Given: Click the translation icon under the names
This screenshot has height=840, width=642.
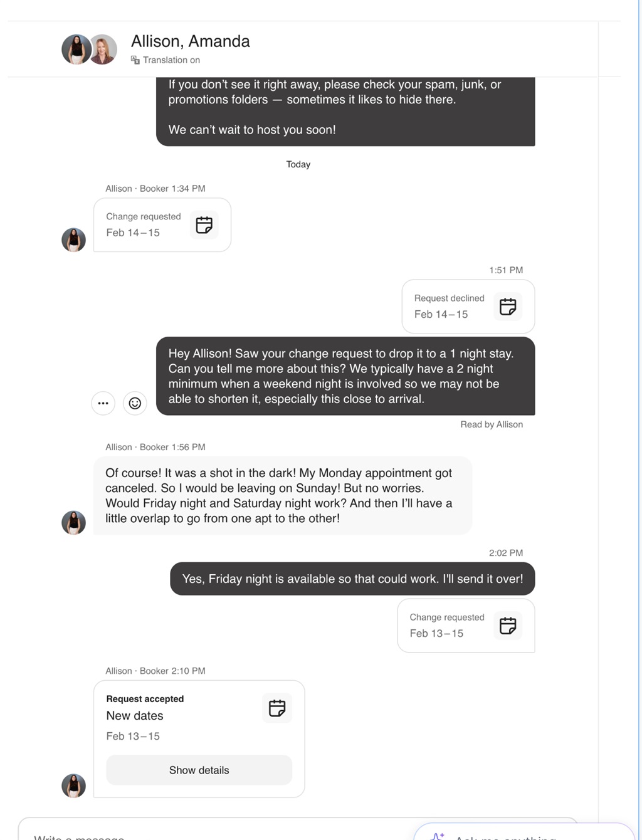Looking at the screenshot, I should pyautogui.click(x=135, y=60).
